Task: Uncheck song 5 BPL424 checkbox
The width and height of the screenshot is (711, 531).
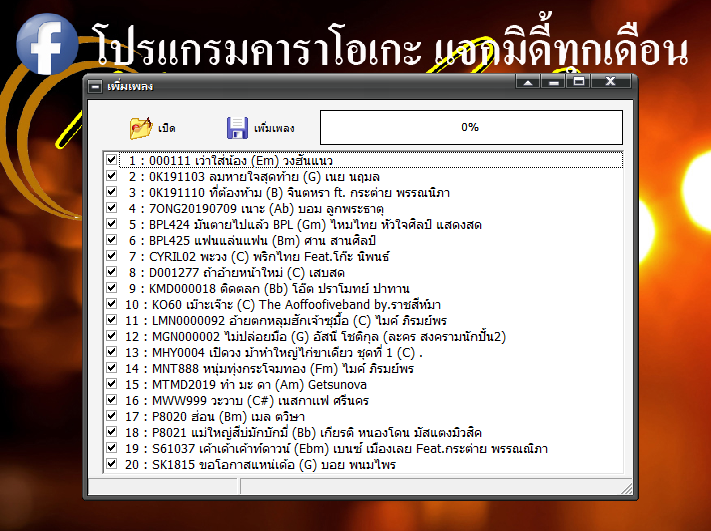Action: click(111, 224)
